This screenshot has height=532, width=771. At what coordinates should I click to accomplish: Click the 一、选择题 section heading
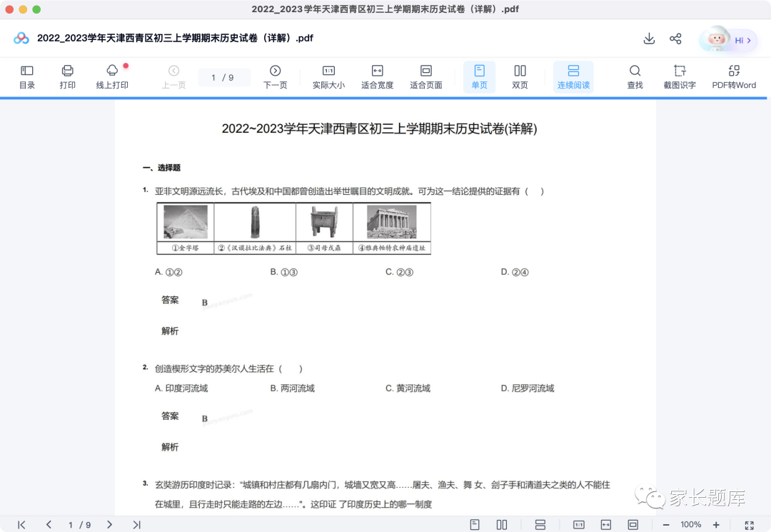point(162,168)
